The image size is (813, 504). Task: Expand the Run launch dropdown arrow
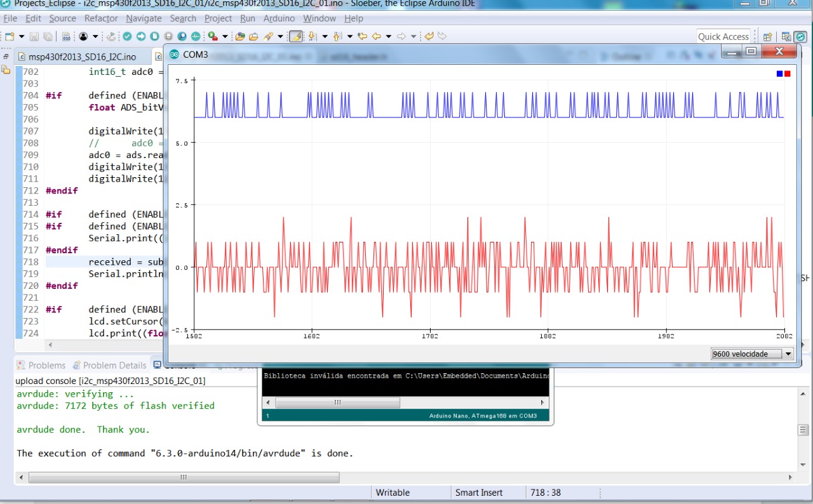click(225, 37)
